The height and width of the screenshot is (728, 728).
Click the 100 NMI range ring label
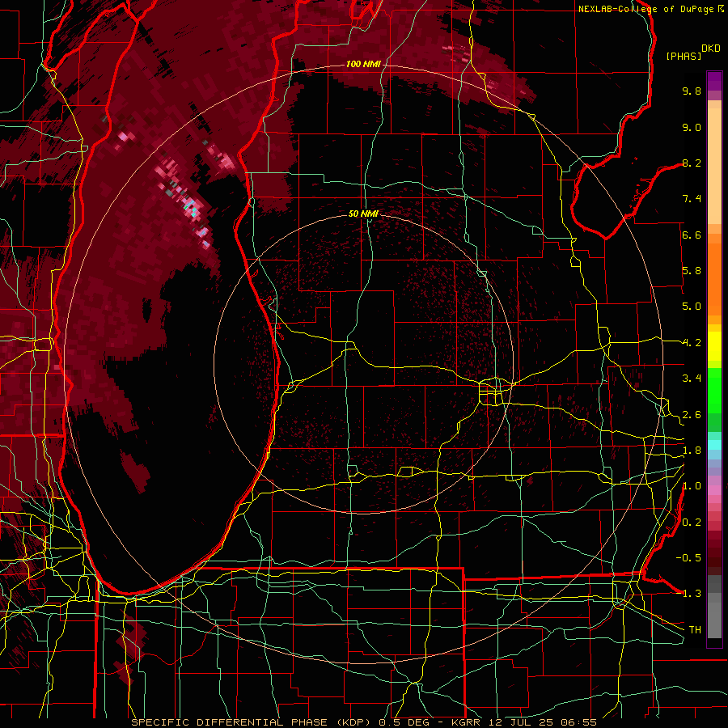click(363, 64)
